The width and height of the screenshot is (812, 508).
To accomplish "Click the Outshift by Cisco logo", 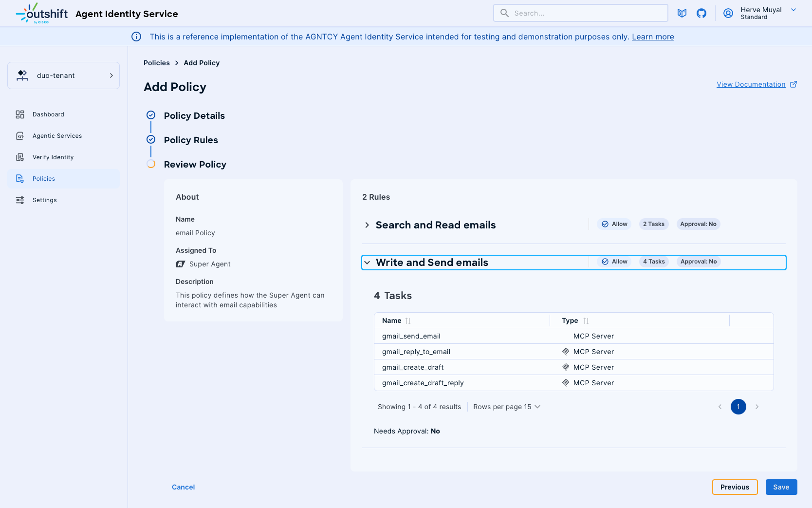I will click(41, 13).
